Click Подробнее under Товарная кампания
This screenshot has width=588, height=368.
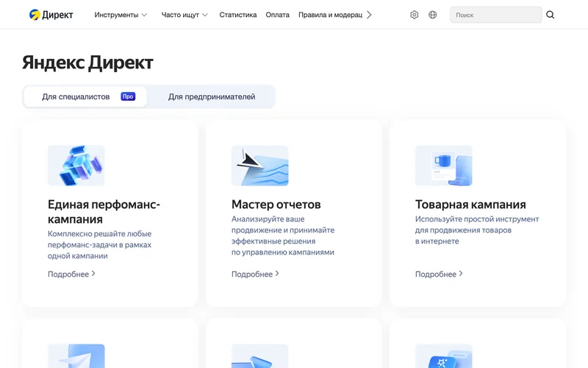click(x=439, y=274)
